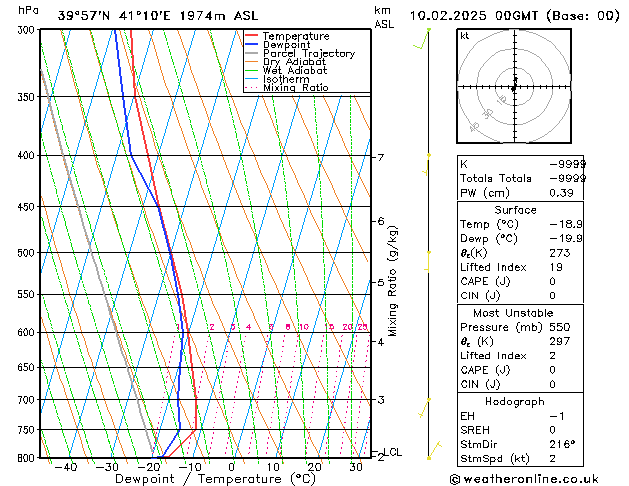629x486 pixels.
Task: Click the 400 hPa pressure label
Action: coord(28,155)
